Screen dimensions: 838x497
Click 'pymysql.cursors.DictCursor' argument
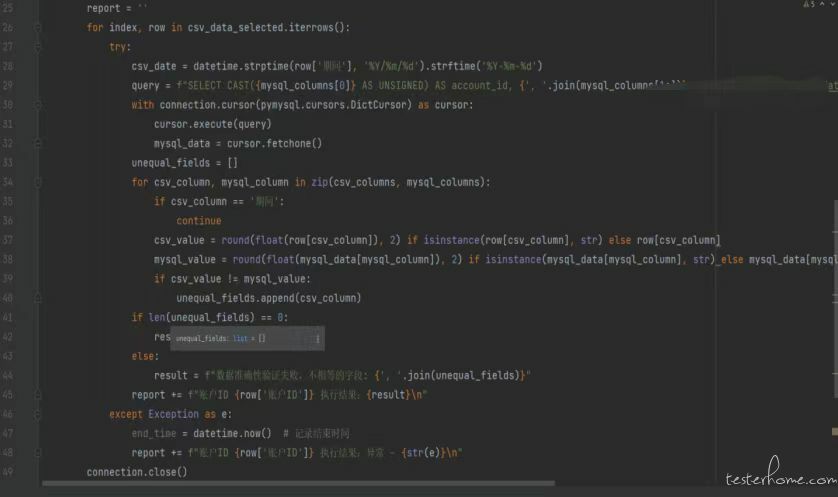point(334,105)
